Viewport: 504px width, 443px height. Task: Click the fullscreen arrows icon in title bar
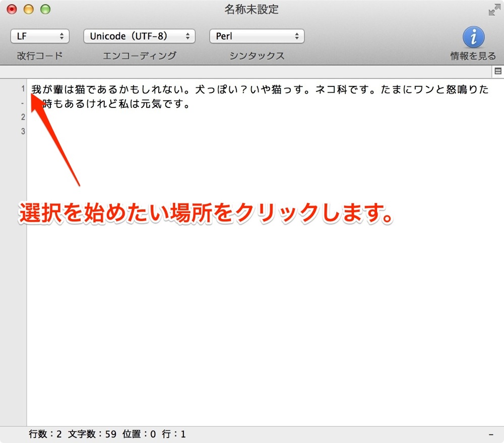coord(494,10)
